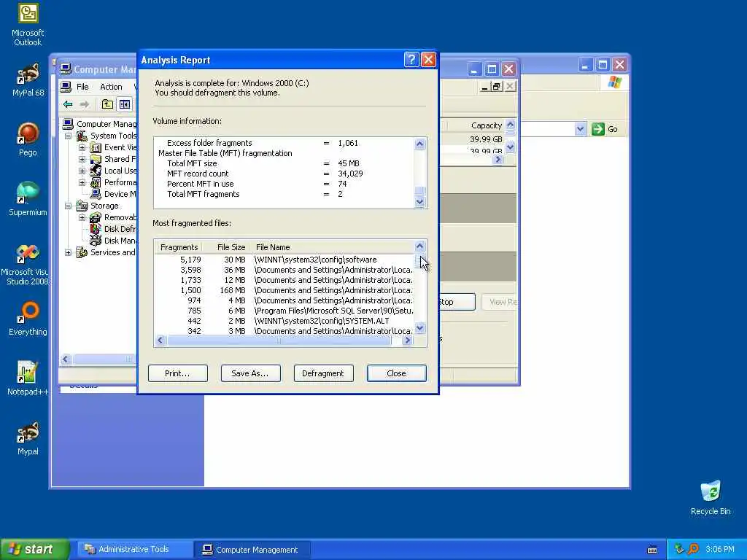Click the Print... button
The width and height of the screenshot is (747, 560).
coord(178,373)
